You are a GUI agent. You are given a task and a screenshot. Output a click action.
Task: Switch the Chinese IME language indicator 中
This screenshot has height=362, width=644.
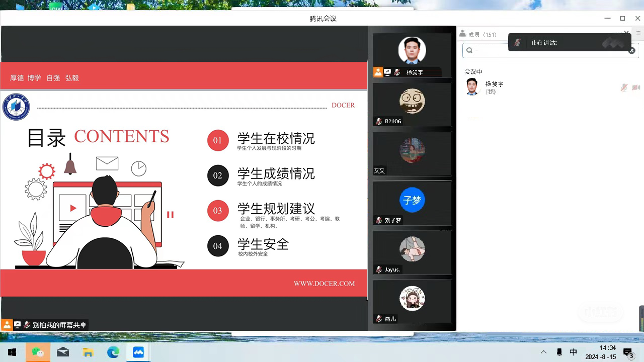pos(573,352)
